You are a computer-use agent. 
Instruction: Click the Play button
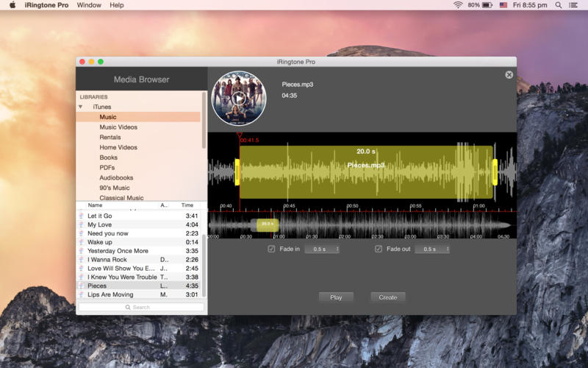(x=336, y=297)
